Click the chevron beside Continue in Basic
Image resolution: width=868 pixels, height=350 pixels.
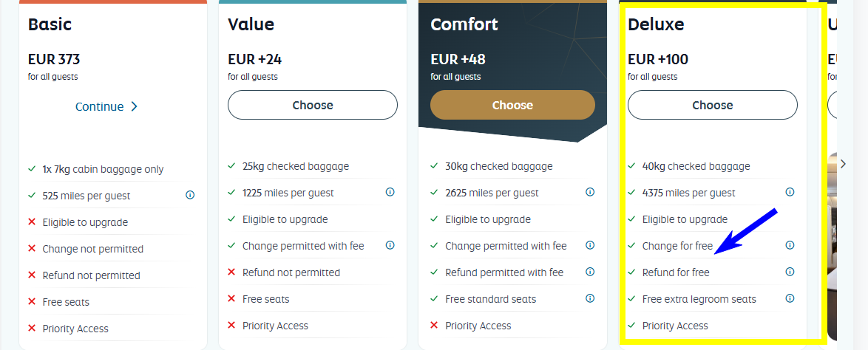click(134, 107)
